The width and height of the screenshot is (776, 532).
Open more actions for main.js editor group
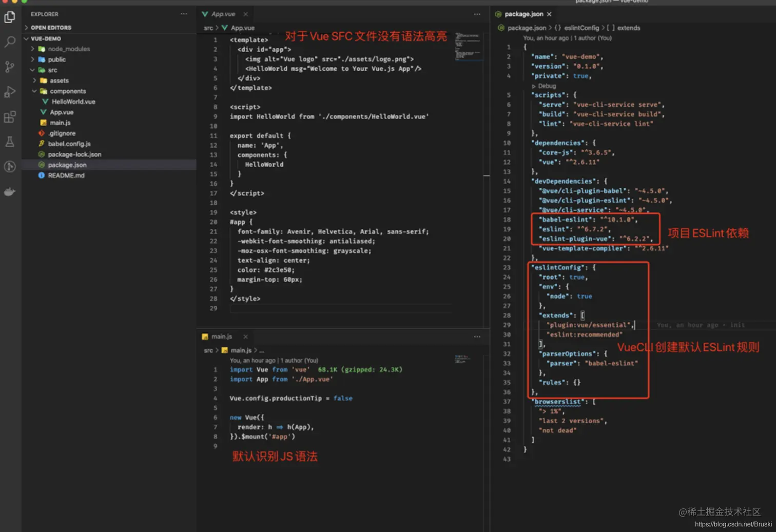click(x=477, y=337)
